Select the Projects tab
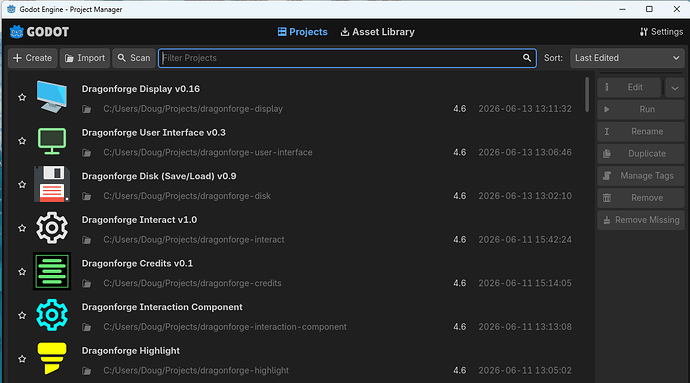690x383 pixels. click(x=302, y=32)
